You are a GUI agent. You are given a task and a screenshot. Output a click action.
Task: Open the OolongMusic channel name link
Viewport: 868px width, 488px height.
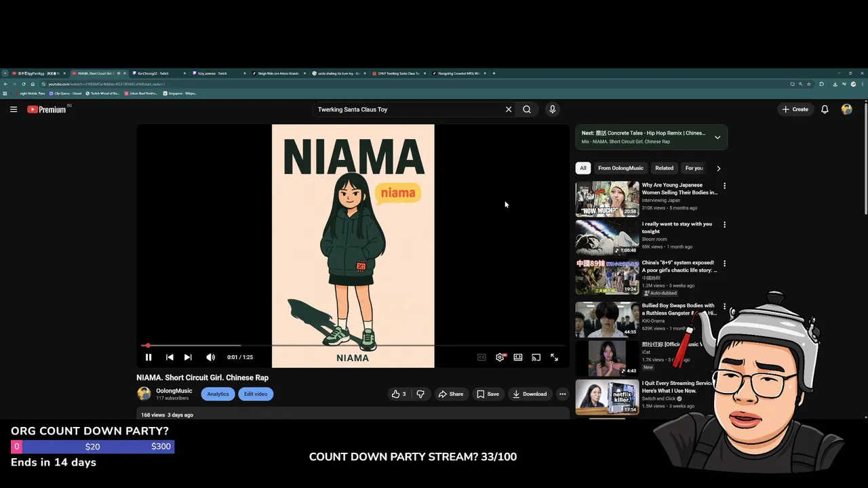coord(174,390)
